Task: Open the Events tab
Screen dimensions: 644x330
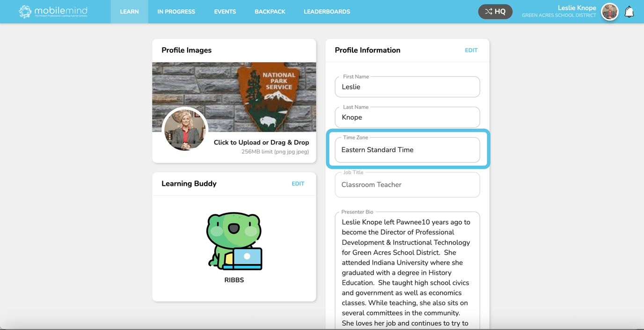Action: (x=225, y=12)
